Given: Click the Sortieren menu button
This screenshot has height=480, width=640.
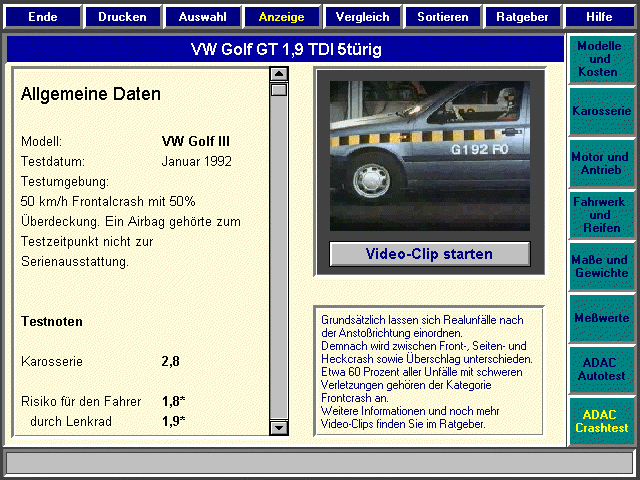Looking at the screenshot, I should point(442,17).
